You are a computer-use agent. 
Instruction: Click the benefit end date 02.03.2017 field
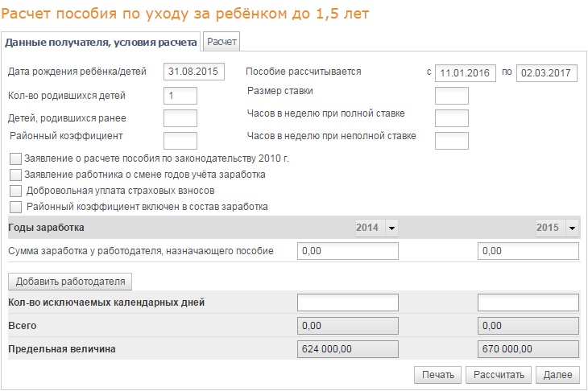coord(548,73)
